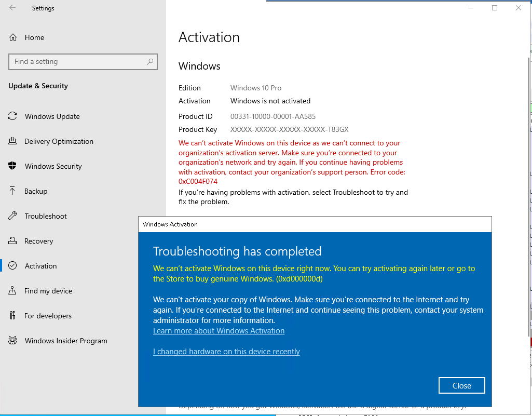Click the Activation checkmark circle icon
Screen dimensions: 532x416
(12, 265)
